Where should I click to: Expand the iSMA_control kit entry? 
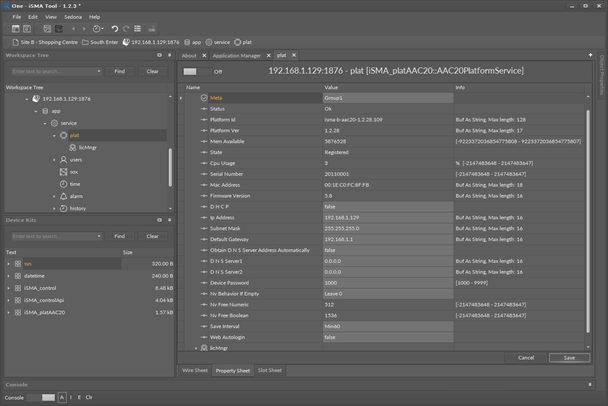coord(10,288)
